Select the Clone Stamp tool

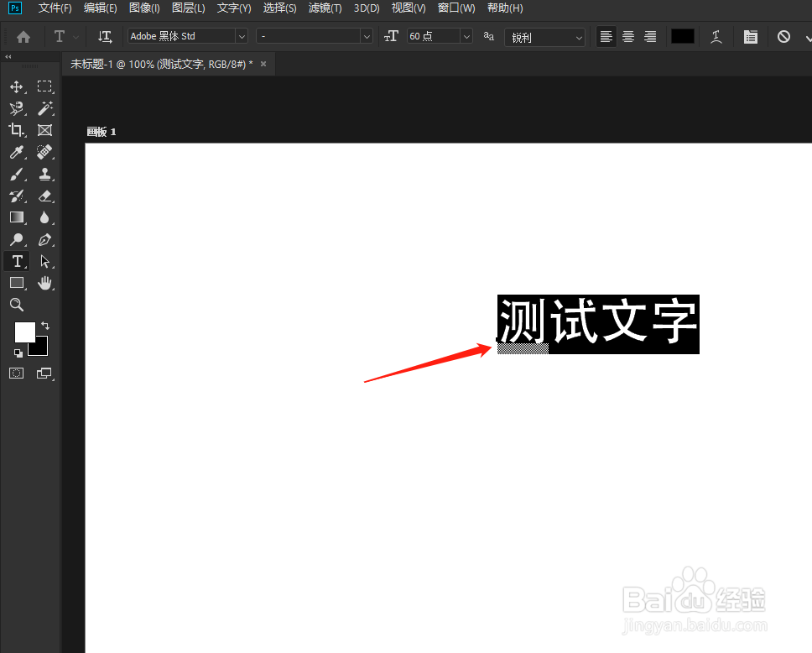tap(44, 174)
